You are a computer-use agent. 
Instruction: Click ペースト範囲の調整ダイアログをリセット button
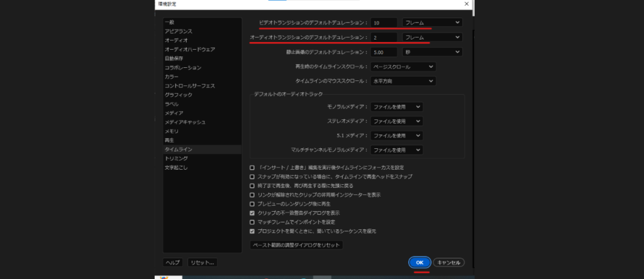(x=296, y=244)
